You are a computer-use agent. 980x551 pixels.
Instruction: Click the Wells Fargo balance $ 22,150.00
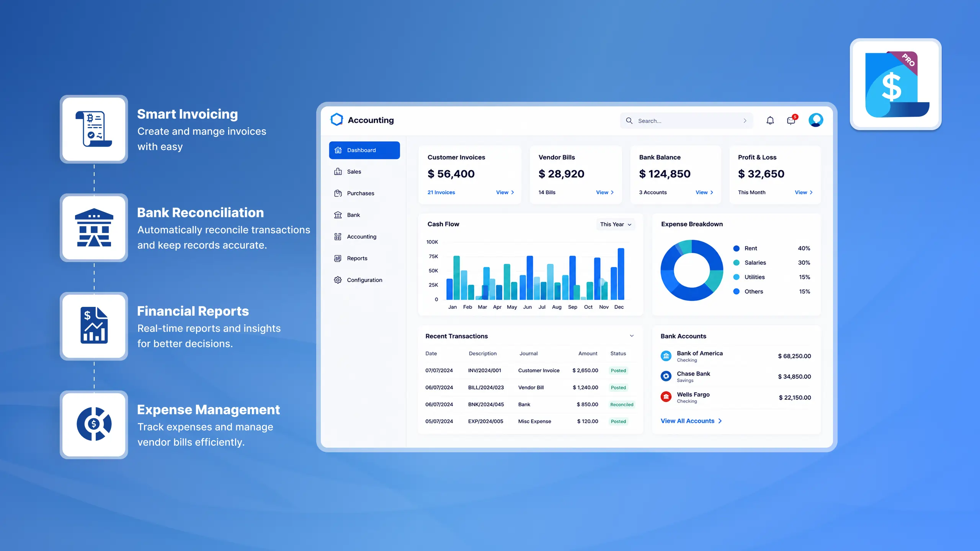point(795,398)
